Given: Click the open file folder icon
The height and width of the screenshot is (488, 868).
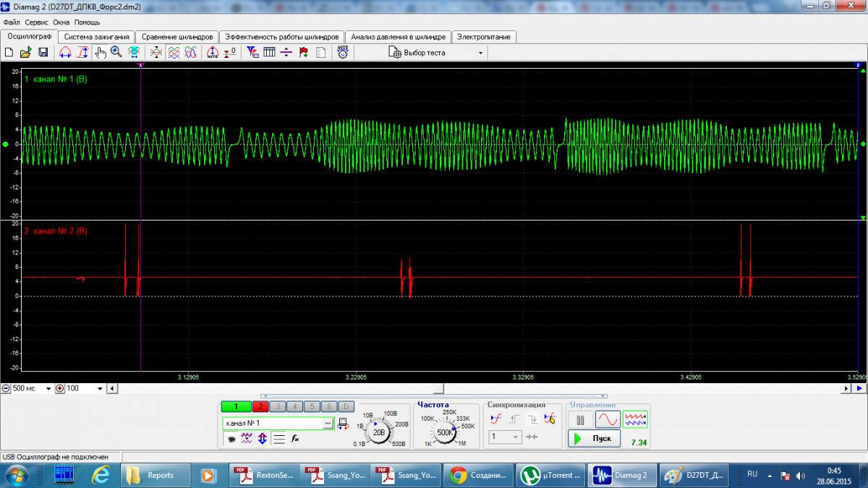Looking at the screenshot, I should point(25,53).
